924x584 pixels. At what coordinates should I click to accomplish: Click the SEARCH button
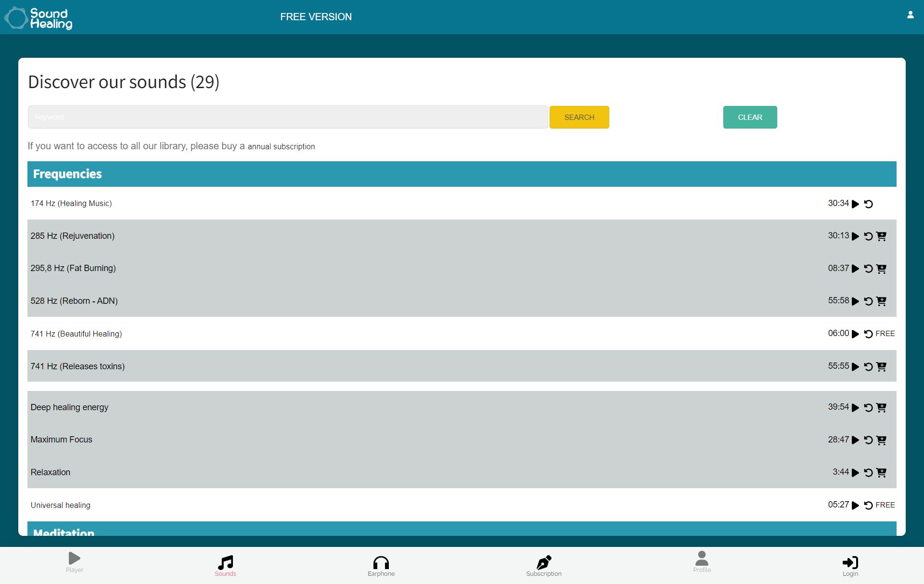579,117
